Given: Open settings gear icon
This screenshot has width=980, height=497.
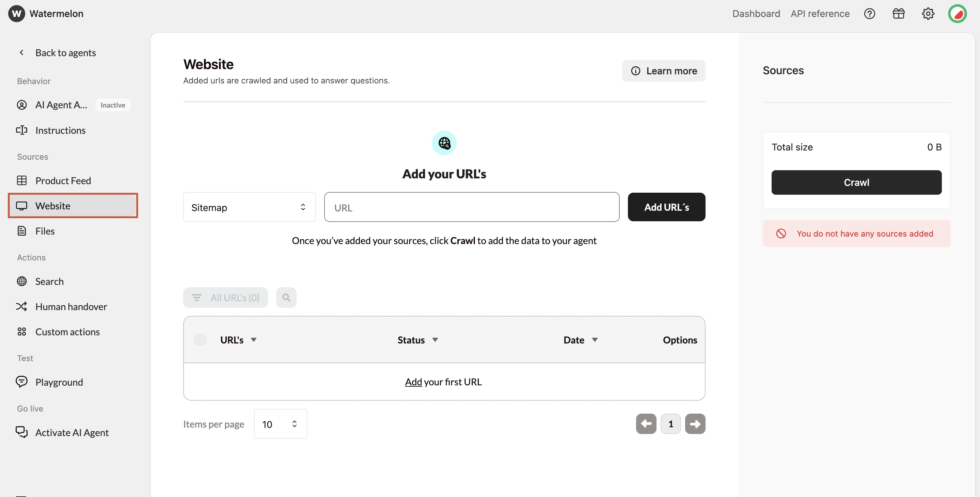Looking at the screenshot, I should click(x=928, y=14).
